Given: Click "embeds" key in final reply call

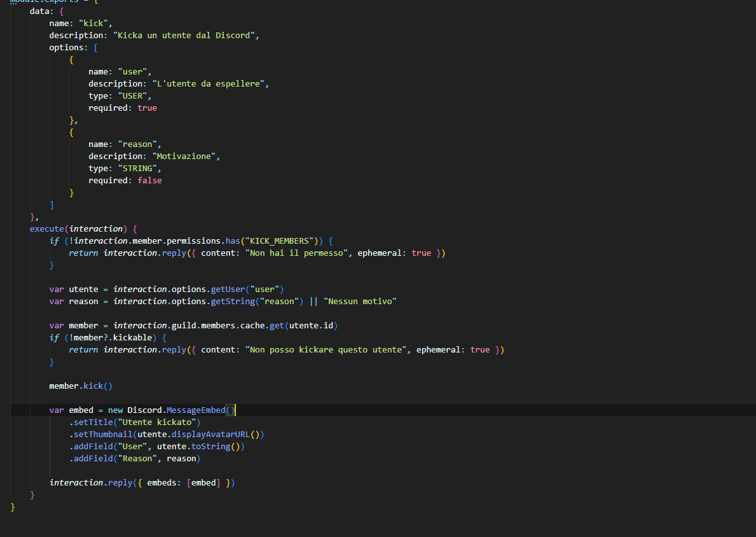Looking at the screenshot, I should (x=162, y=482).
